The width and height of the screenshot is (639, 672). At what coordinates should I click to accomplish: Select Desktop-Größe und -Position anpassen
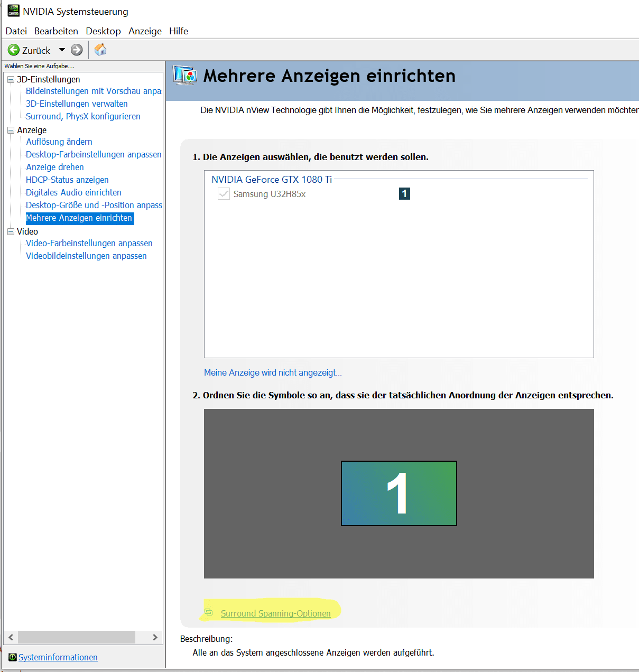pyautogui.click(x=94, y=205)
